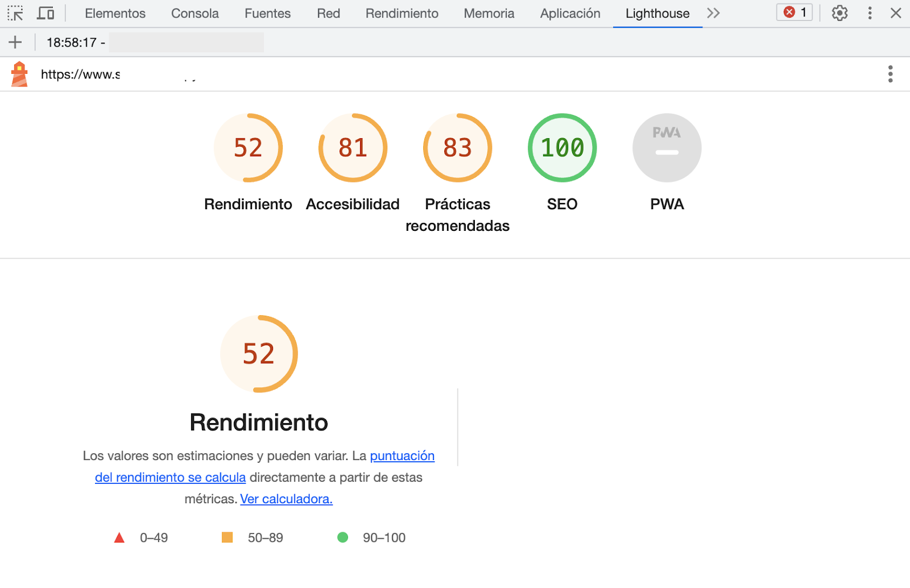Click the green SEO 100 score gauge
Screen dimensions: 910x588
click(562, 147)
